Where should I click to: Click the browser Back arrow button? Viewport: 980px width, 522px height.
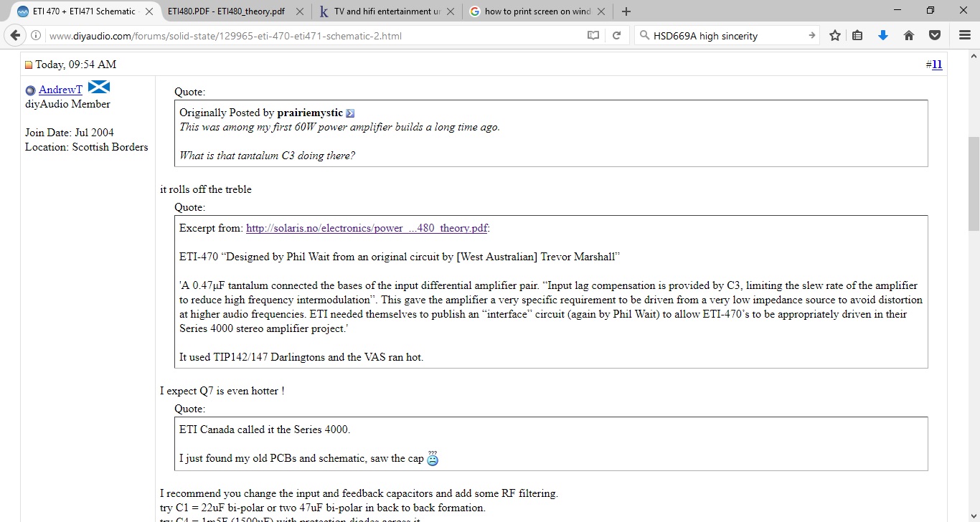click(x=14, y=35)
